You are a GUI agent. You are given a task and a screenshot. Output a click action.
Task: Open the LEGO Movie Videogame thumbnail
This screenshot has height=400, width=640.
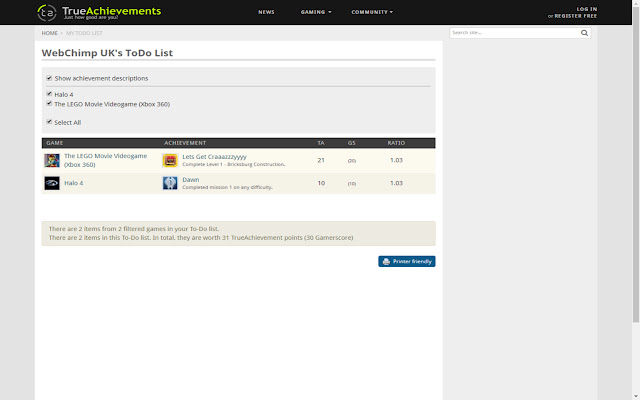tap(52, 160)
